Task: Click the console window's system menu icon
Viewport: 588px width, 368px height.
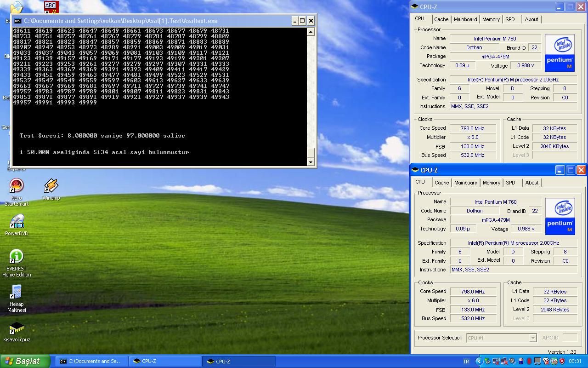Action: (17, 21)
